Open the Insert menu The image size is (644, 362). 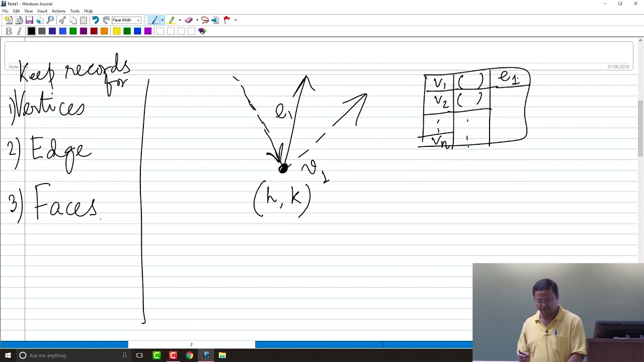click(x=42, y=11)
